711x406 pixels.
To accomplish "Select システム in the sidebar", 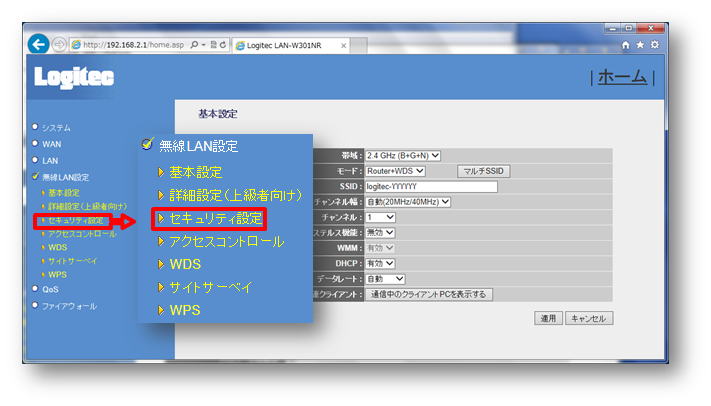I will [56, 128].
